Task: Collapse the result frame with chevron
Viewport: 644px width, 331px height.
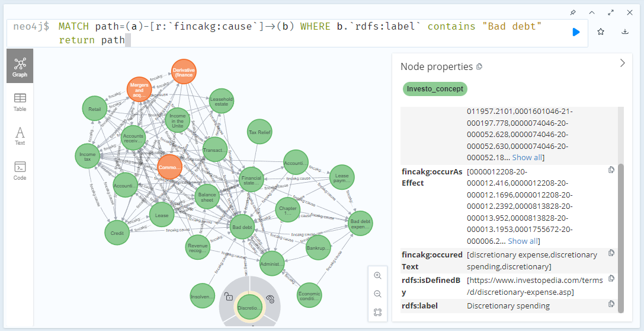Action: [591, 12]
